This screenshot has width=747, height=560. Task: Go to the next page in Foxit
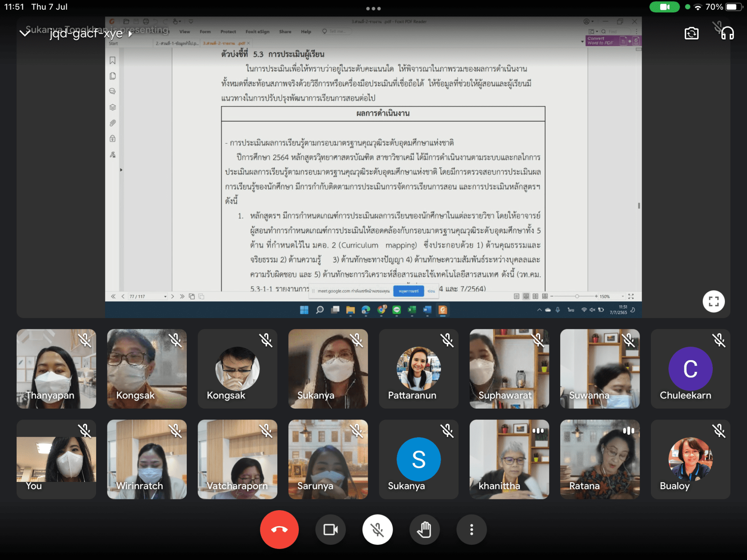tap(172, 296)
